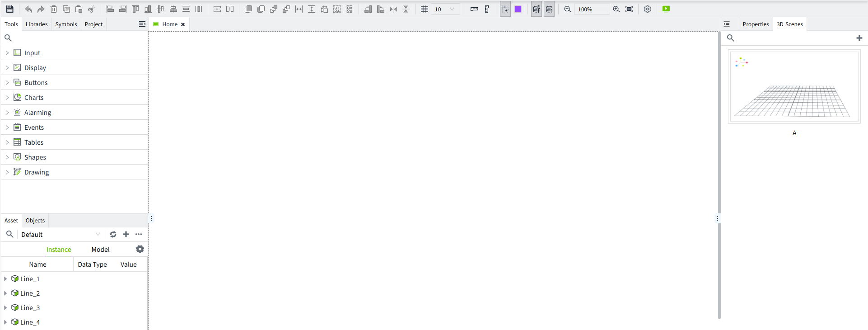Select the Objects tab

35,221
